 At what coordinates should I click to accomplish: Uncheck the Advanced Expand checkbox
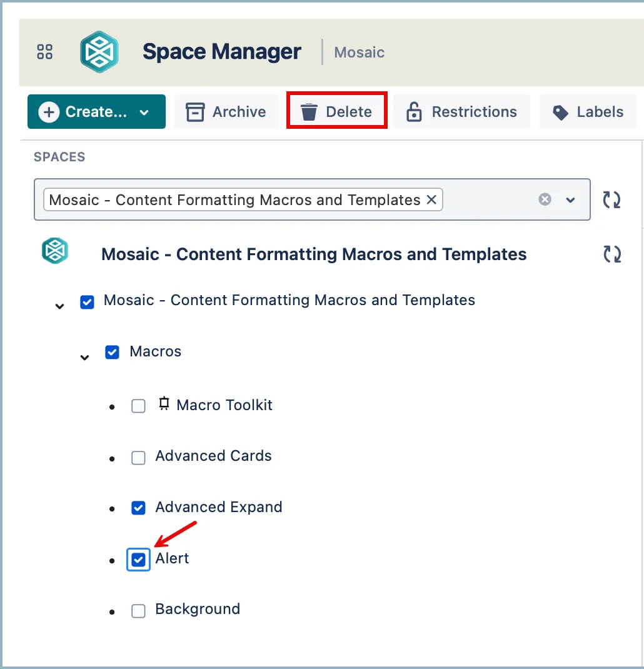tap(138, 508)
